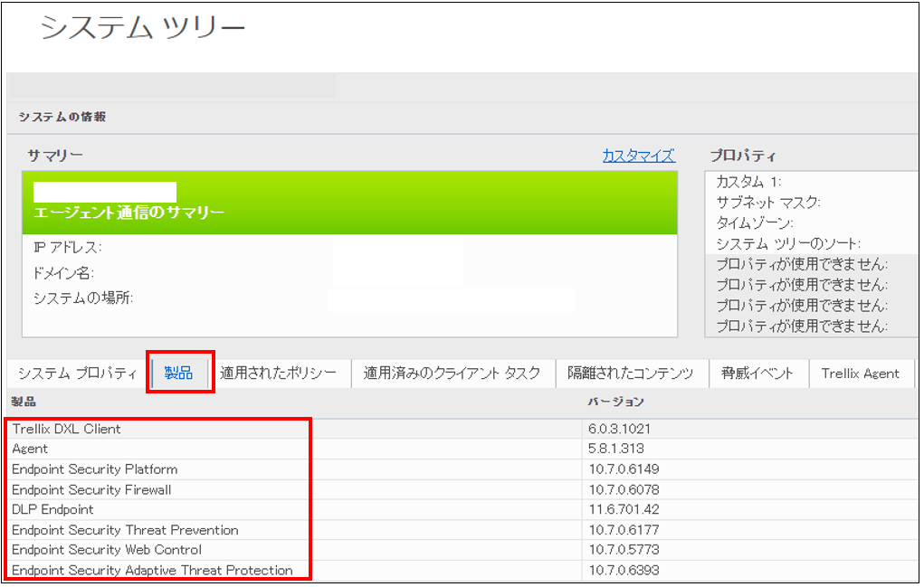
Task: Open the Trellix Agent tab
Action: click(861, 374)
